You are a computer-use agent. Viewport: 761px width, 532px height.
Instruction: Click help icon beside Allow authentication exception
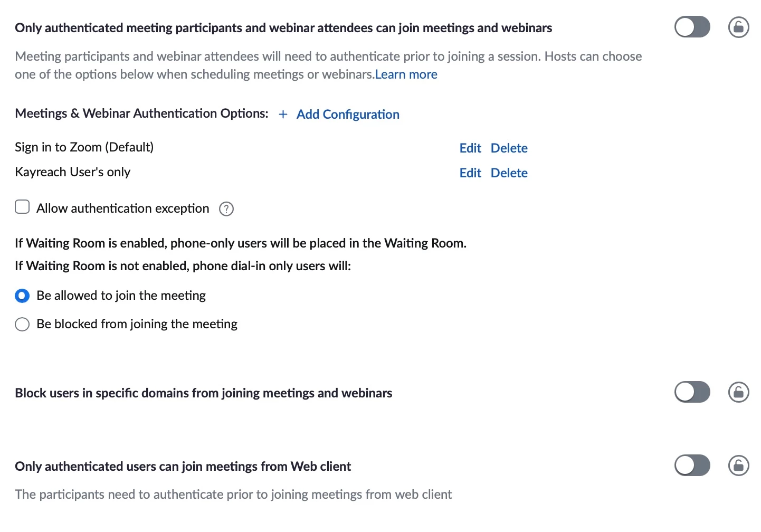tap(226, 209)
